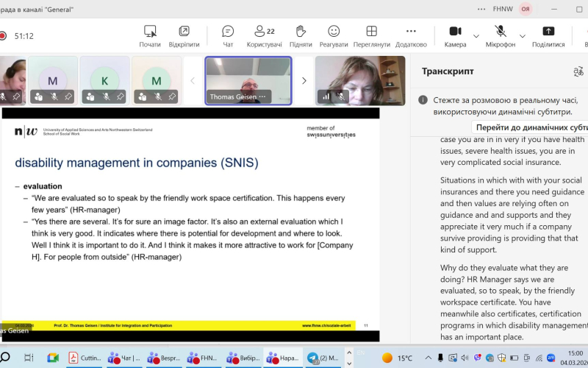Open transcript language settings icon
The image size is (588, 368).
click(x=578, y=71)
